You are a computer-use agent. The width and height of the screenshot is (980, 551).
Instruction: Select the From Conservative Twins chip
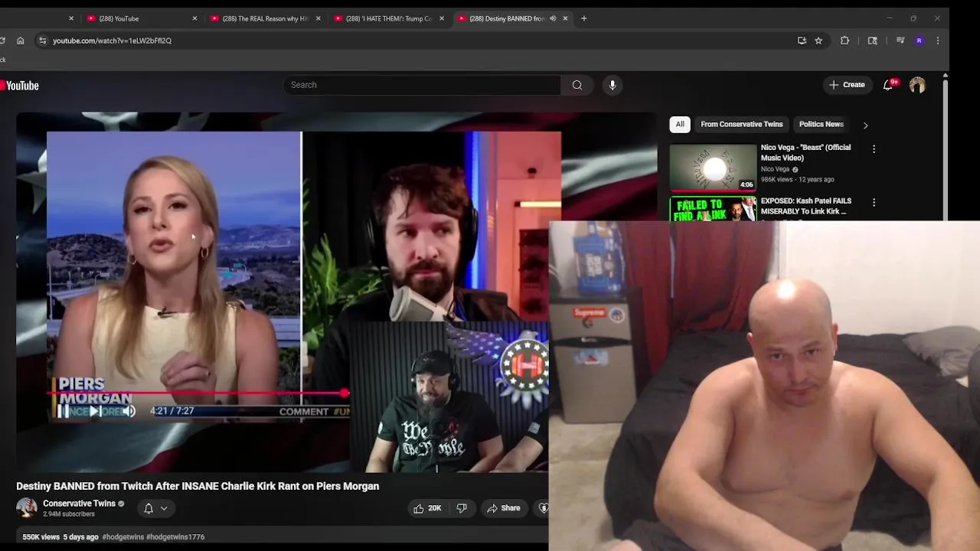[741, 124]
